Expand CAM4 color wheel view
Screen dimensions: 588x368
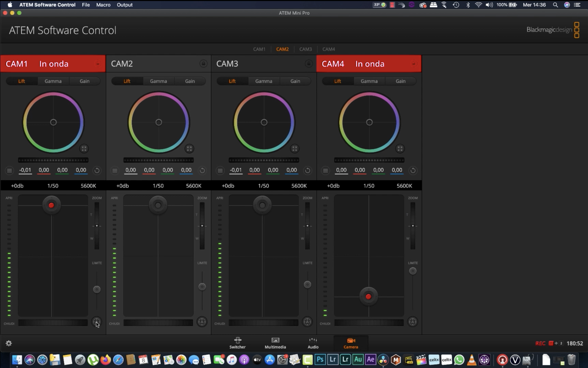click(400, 149)
